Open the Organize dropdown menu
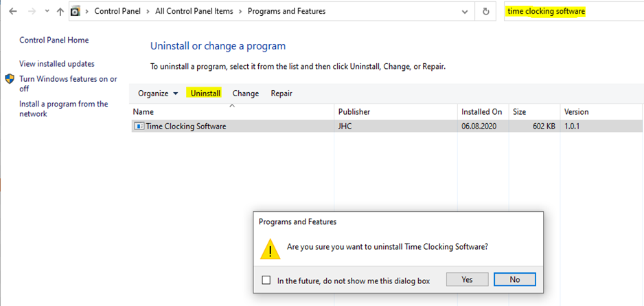644x306 pixels. tap(158, 94)
